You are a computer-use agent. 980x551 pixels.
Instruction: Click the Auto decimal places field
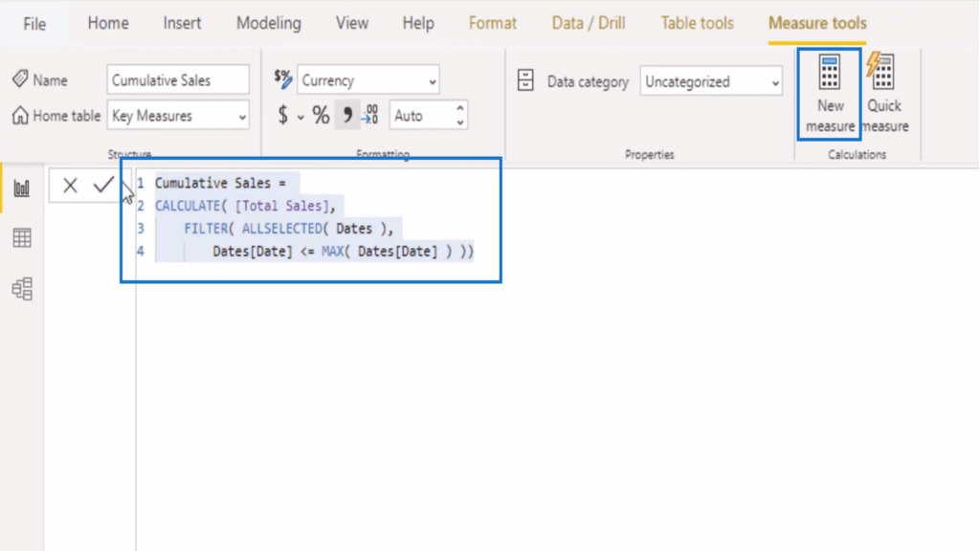[x=422, y=116]
